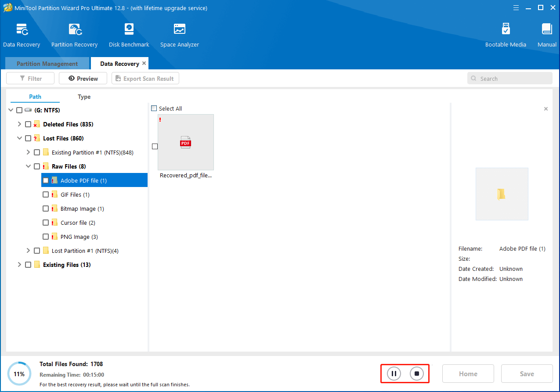Check the Existing Partition #1 checkbox
The width and height of the screenshot is (560, 392).
pos(37,152)
